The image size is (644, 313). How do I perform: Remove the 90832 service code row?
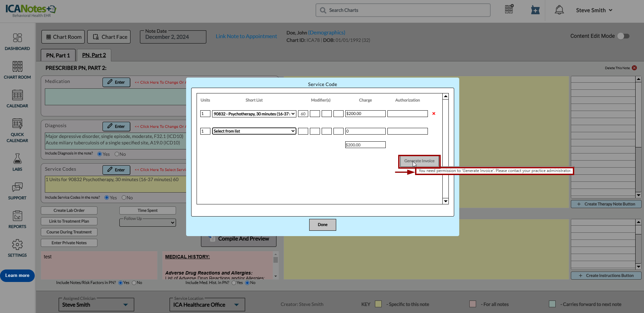434,114
